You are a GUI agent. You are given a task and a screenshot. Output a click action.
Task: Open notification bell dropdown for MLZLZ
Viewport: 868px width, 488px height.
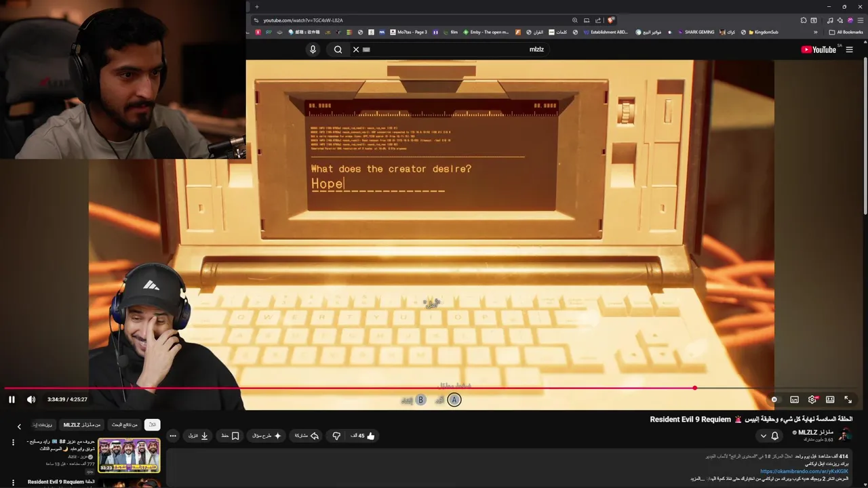pyautogui.click(x=769, y=436)
